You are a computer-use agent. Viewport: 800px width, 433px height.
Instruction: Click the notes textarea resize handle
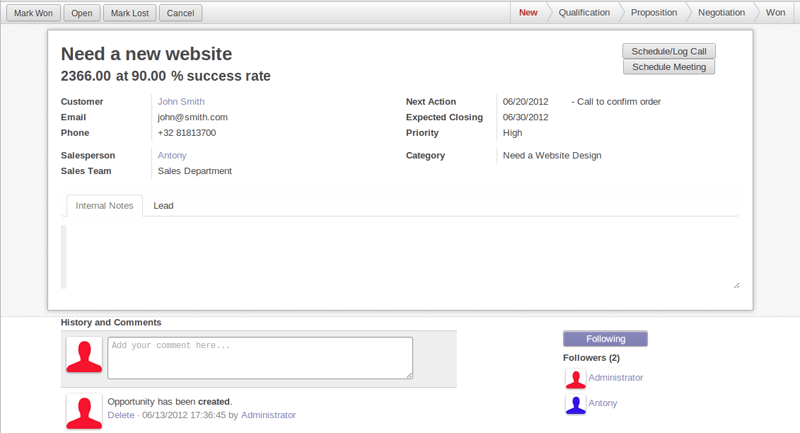click(x=736, y=286)
